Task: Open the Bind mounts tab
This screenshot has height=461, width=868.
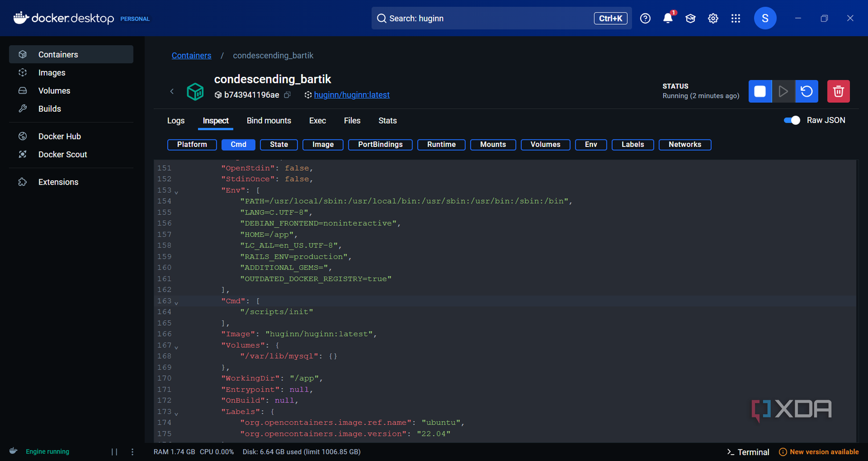Action: pos(269,120)
